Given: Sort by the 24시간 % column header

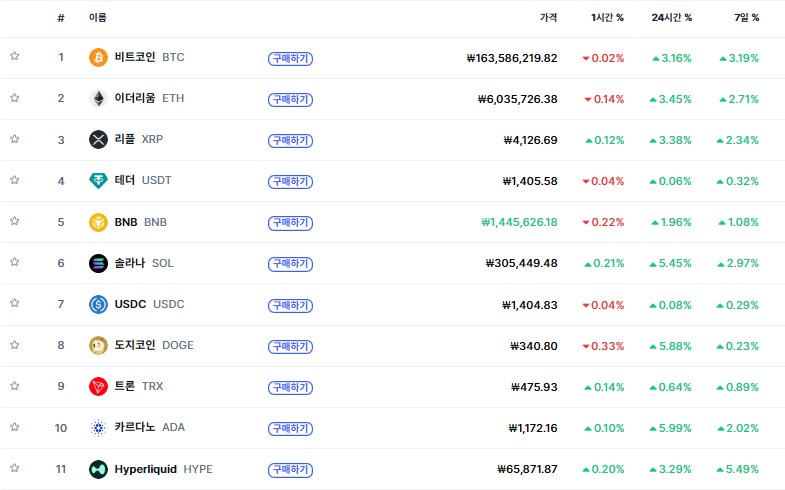Looking at the screenshot, I should [x=671, y=18].
